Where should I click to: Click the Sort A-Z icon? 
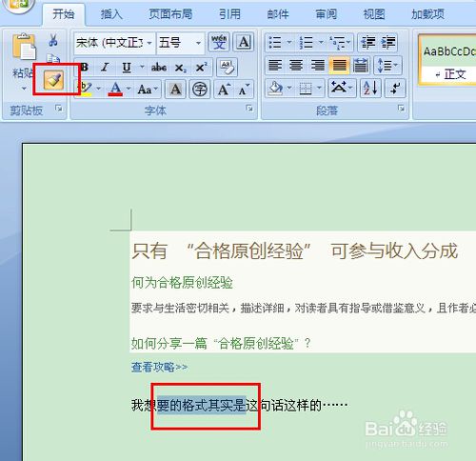[x=370, y=88]
